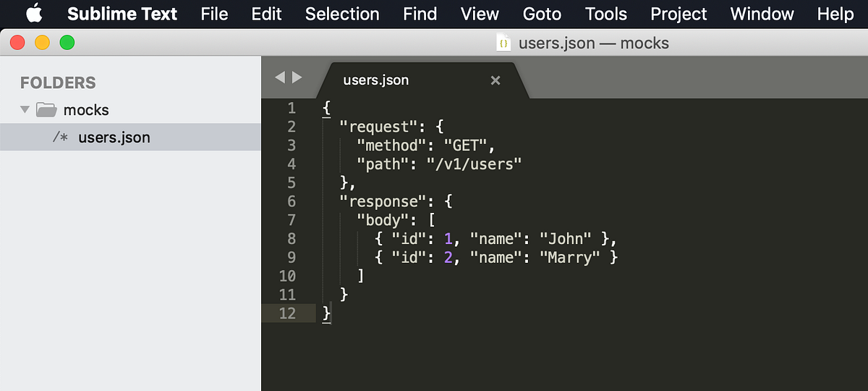Open the View menu
This screenshot has height=391, width=868.
click(480, 14)
